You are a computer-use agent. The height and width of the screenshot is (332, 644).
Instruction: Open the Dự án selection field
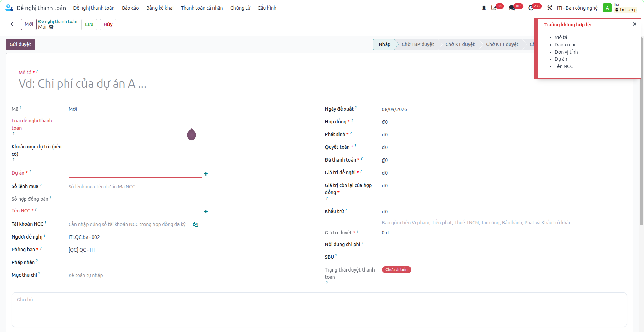(135, 174)
